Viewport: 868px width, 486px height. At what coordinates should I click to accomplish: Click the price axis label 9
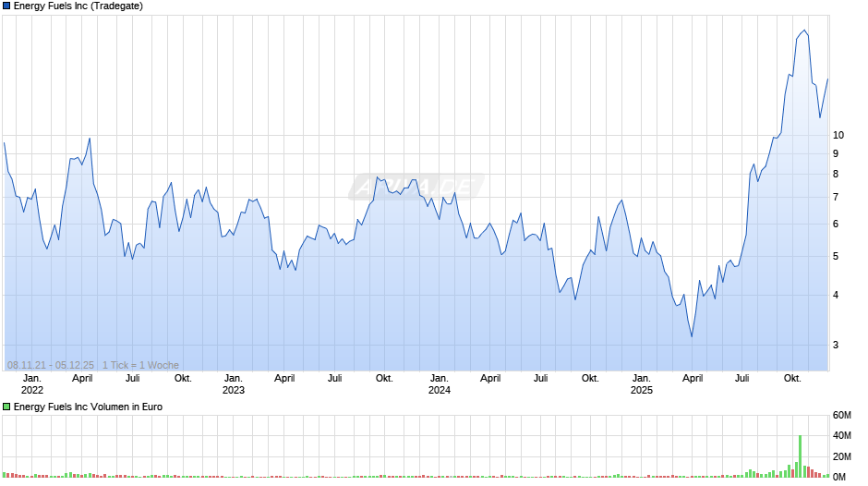point(836,154)
